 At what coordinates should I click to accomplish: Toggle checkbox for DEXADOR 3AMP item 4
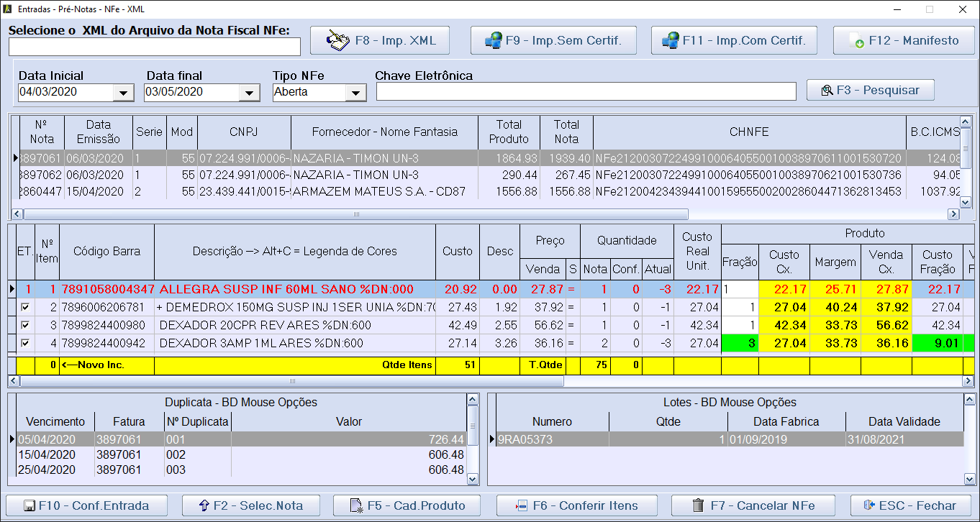(x=25, y=344)
